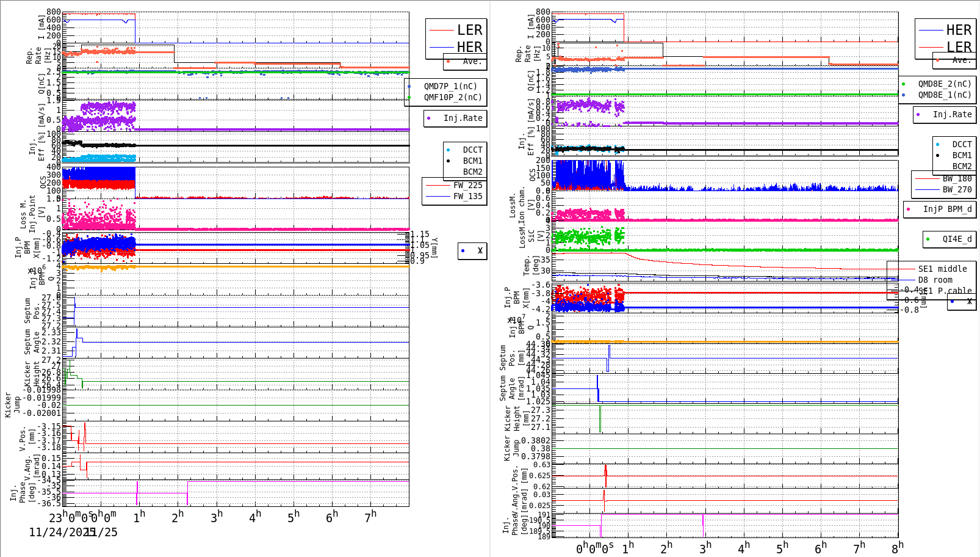Image resolution: width=980 pixels, height=557 pixels.
Task: Click the SE1 P.cable legend label
Action: click(942, 291)
